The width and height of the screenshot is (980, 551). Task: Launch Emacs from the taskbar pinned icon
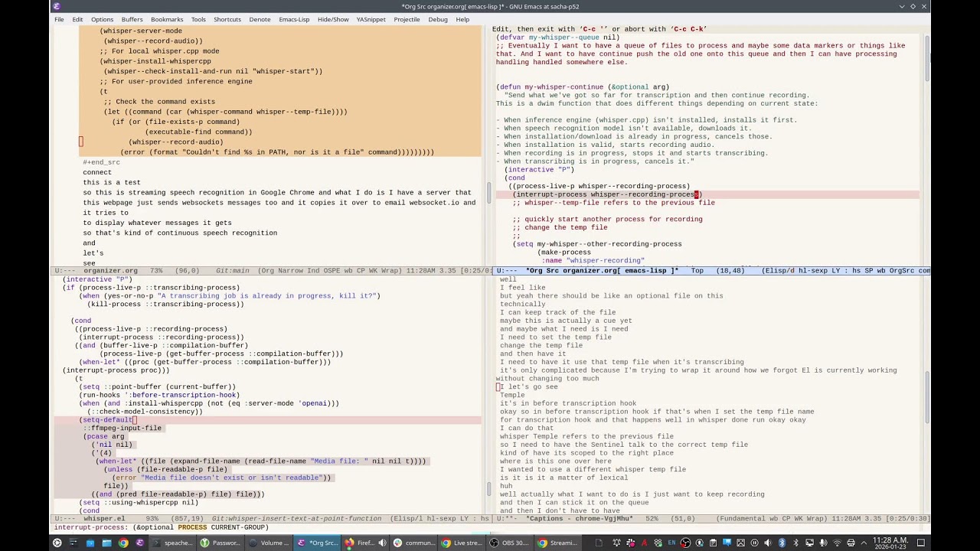coord(139,543)
